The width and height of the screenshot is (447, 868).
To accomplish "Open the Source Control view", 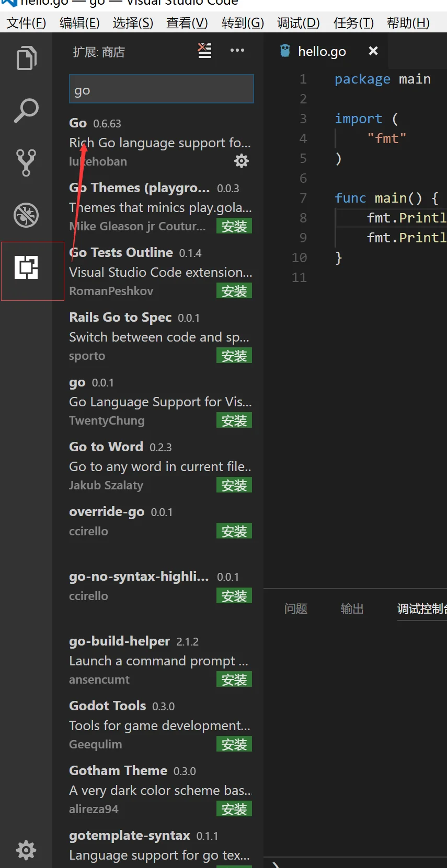I will coord(26,162).
